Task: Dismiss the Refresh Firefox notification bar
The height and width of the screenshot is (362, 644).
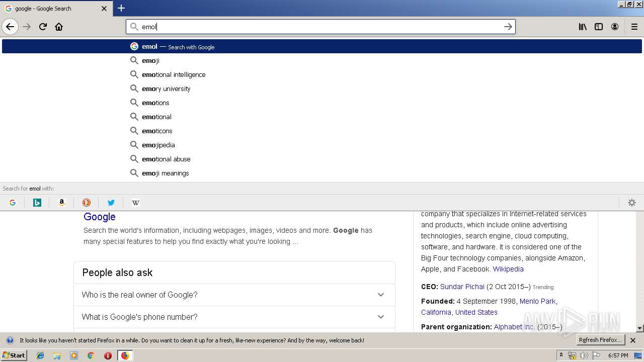Action: [x=633, y=340]
